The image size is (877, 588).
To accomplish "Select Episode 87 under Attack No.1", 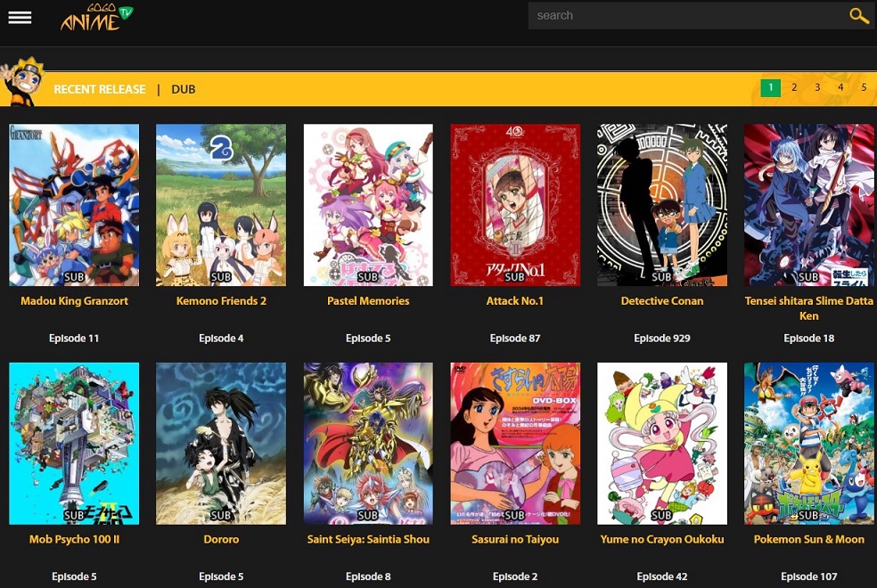I will click(515, 339).
